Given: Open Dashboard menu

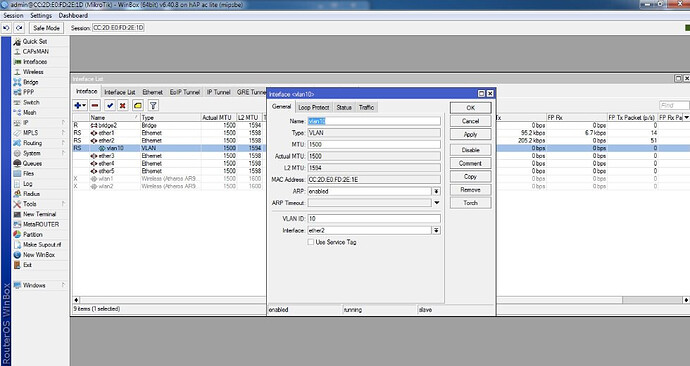Looking at the screenshot, I should click(x=73, y=15).
